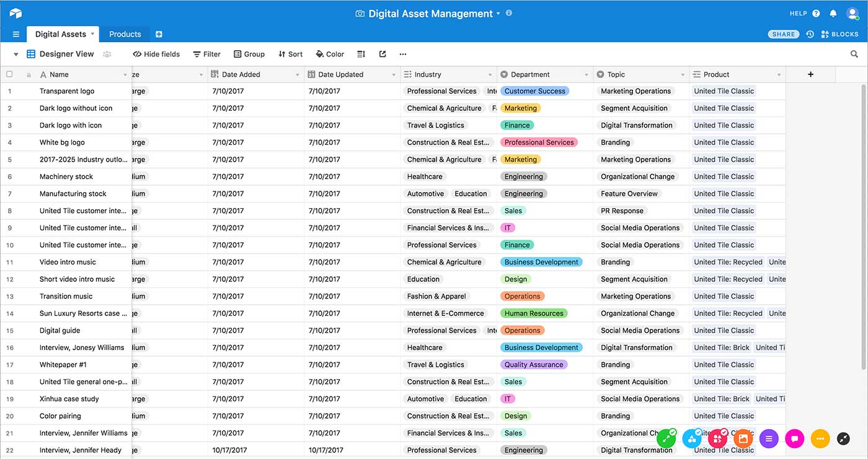Select the Xinhua case study cell
The height and width of the screenshot is (459, 868).
coord(69,399)
